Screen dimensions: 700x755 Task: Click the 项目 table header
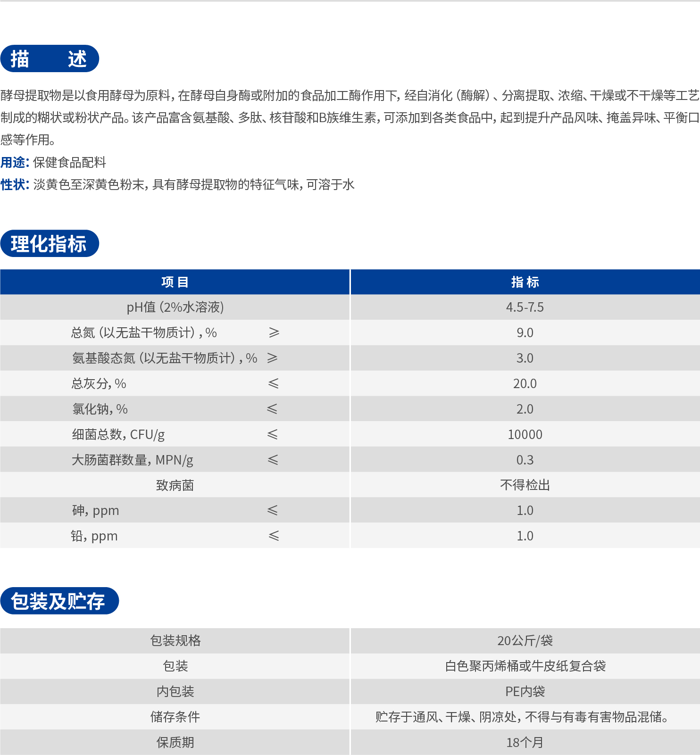[x=175, y=282]
